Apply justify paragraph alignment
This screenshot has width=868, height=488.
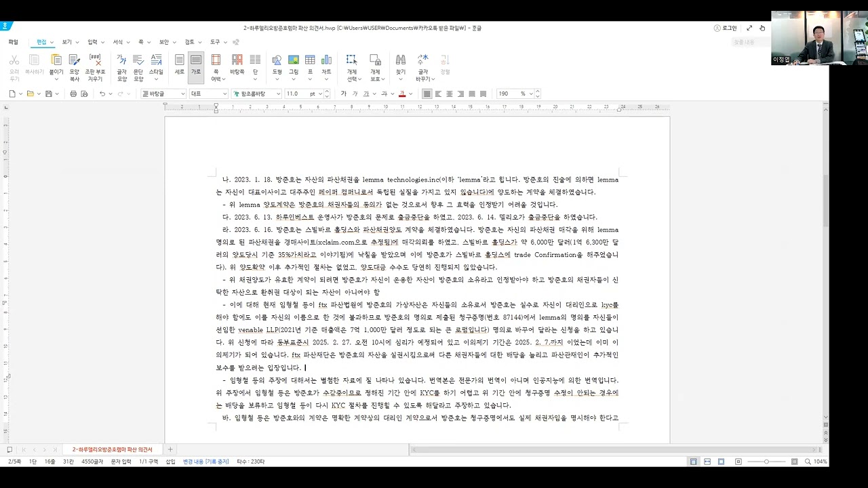pyautogui.click(x=427, y=94)
